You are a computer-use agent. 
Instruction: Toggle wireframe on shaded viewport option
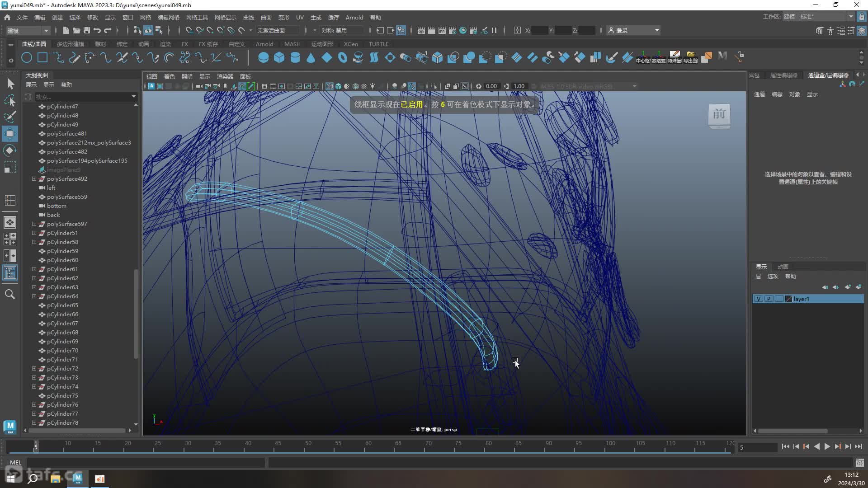tap(355, 86)
